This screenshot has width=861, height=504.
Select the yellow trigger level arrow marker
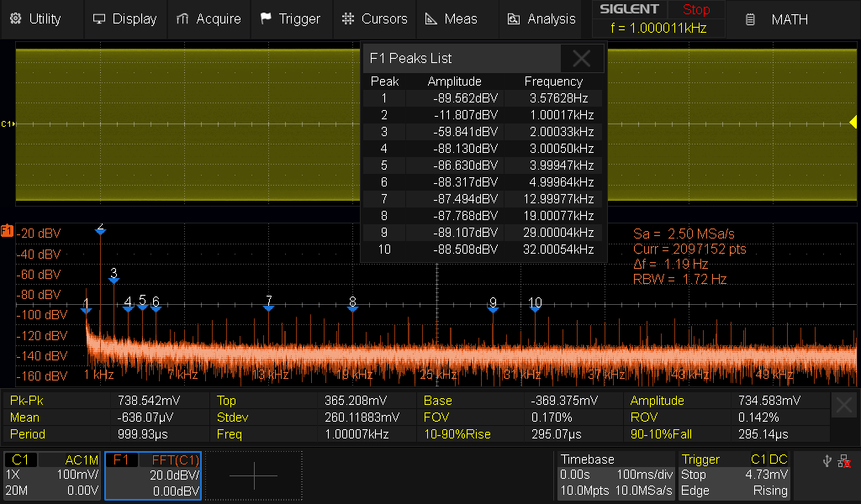[853, 123]
